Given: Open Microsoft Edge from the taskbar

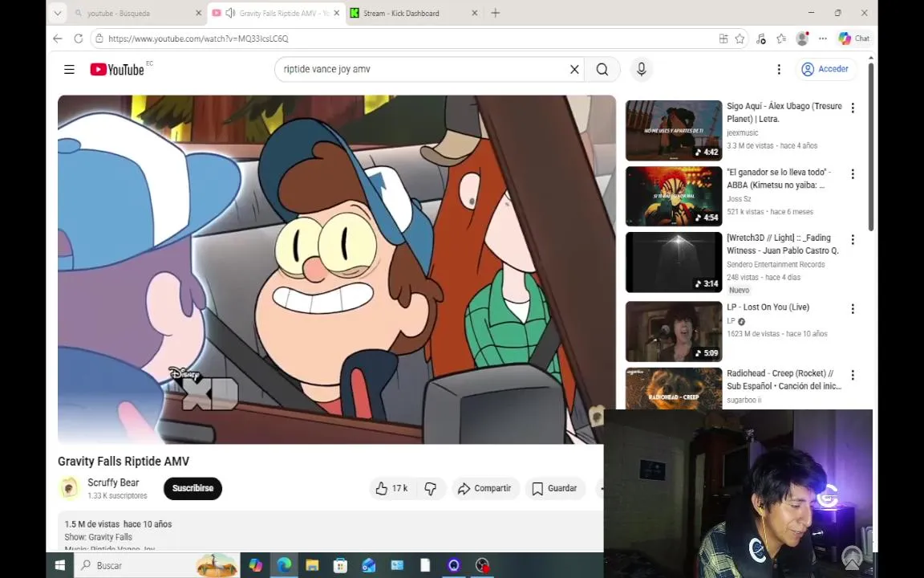Looking at the screenshot, I should click(x=284, y=565).
